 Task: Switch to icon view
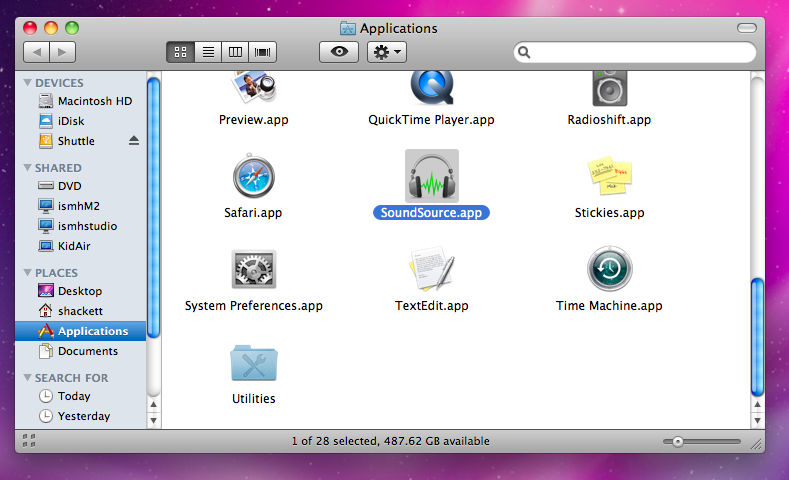181,52
